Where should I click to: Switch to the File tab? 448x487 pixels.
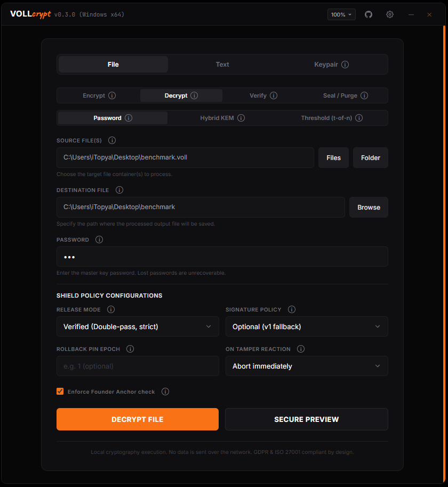tap(113, 65)
